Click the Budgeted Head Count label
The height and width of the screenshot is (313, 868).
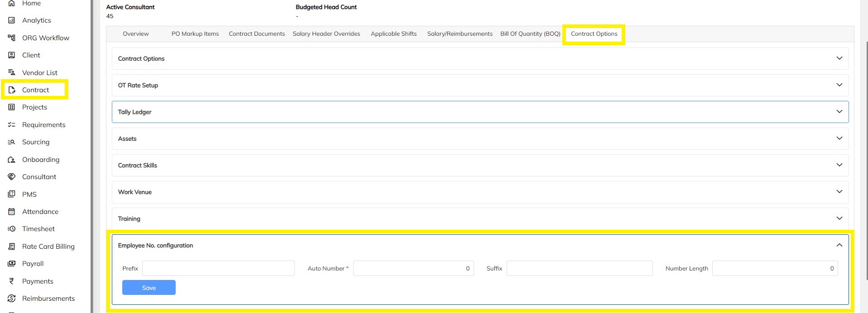(326, 7)
